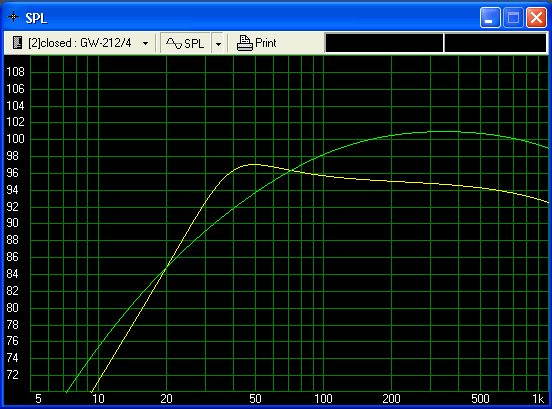Click the yellow curve peak near 50 Hz
Image resolution: width=552 pixels, height=409 pixels.
pyautogui.click(x=254, y=164)
